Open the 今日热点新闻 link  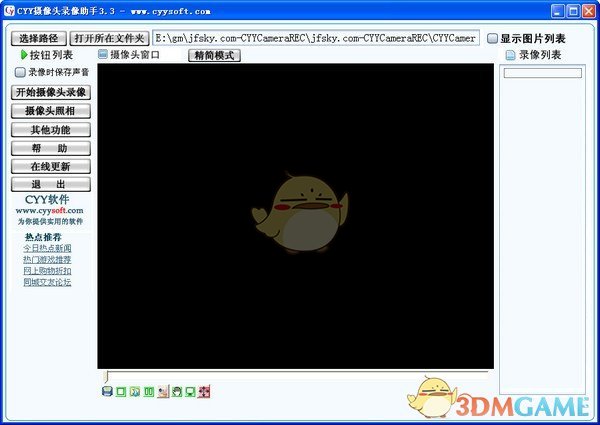[x=47, y=247]
